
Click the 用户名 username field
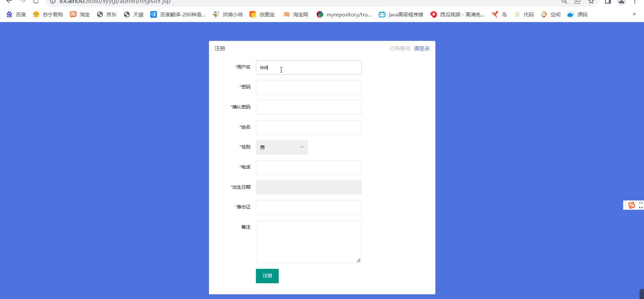click(x=309, y=67)
